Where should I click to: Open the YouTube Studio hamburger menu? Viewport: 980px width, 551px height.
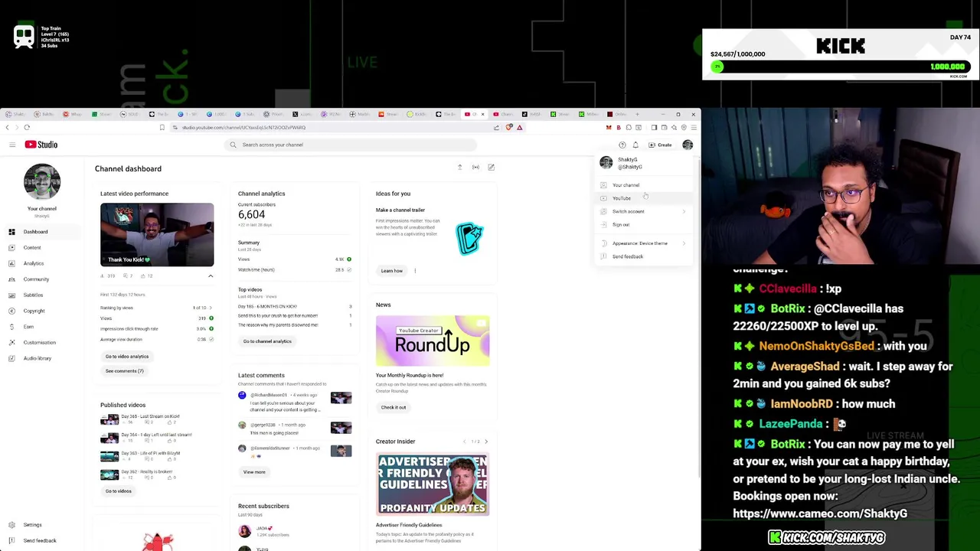[x=11, y=145]
